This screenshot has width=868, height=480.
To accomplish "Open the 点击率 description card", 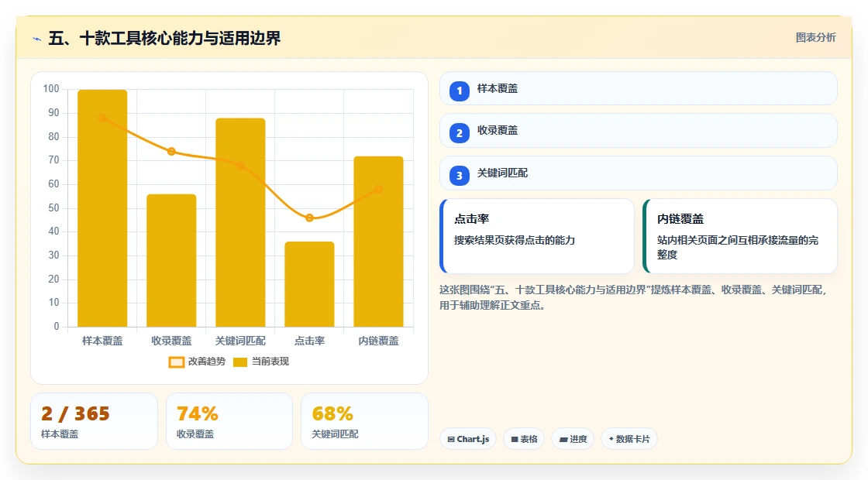I will tap(537, 236).
